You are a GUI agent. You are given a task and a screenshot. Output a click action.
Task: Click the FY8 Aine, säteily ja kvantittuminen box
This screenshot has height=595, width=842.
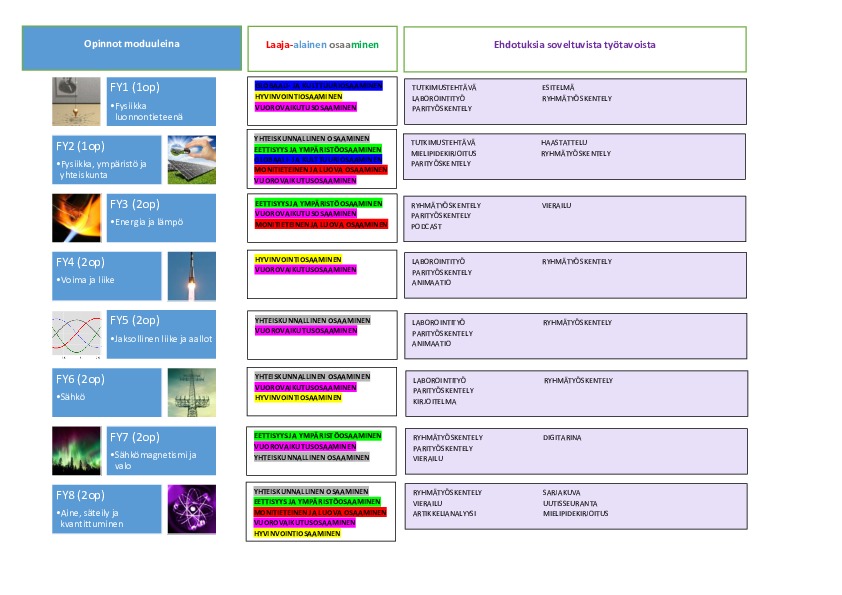(107, 508)
